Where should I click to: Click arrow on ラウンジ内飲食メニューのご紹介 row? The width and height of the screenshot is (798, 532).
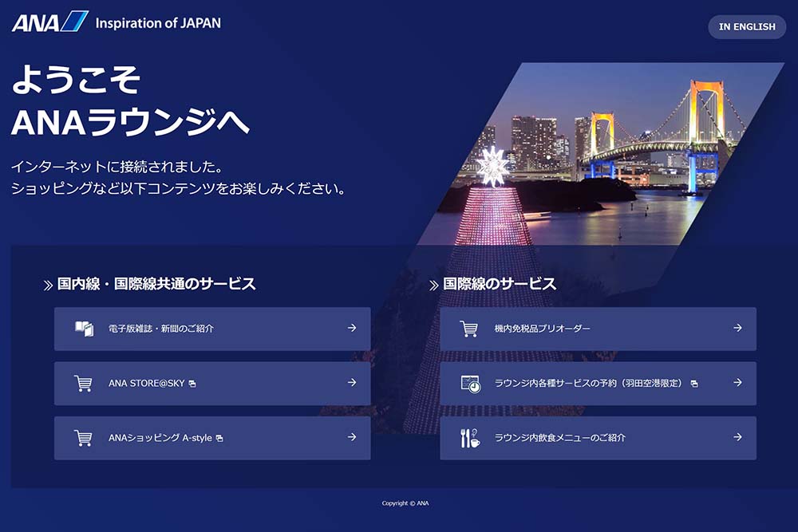(737, 437)
